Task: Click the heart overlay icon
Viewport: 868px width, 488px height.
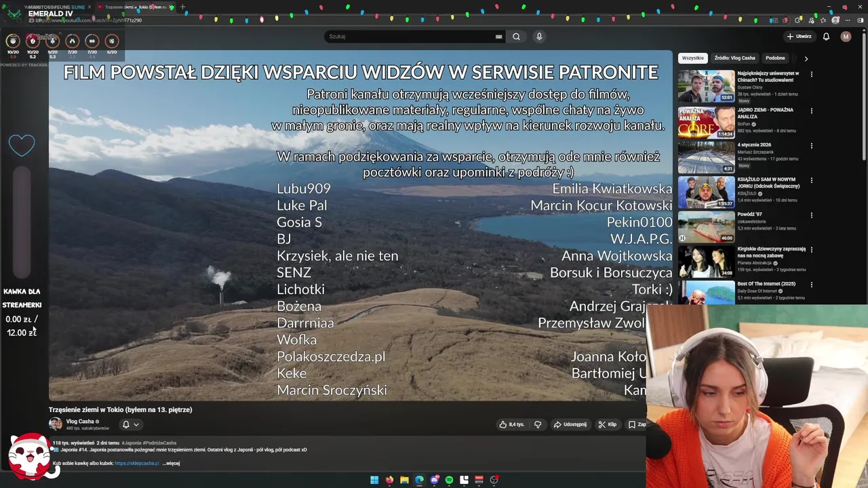Action: pyautogui.click(x=22, y=145)
